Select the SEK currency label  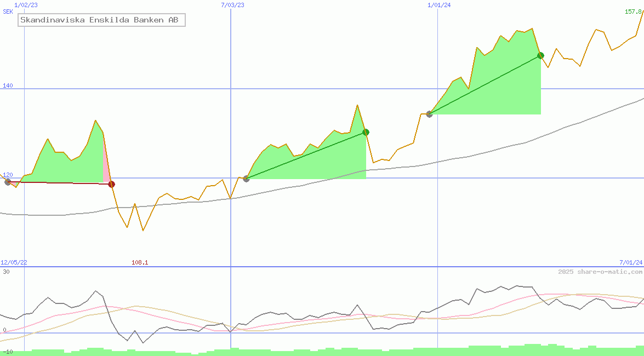(x=8, y=12)
